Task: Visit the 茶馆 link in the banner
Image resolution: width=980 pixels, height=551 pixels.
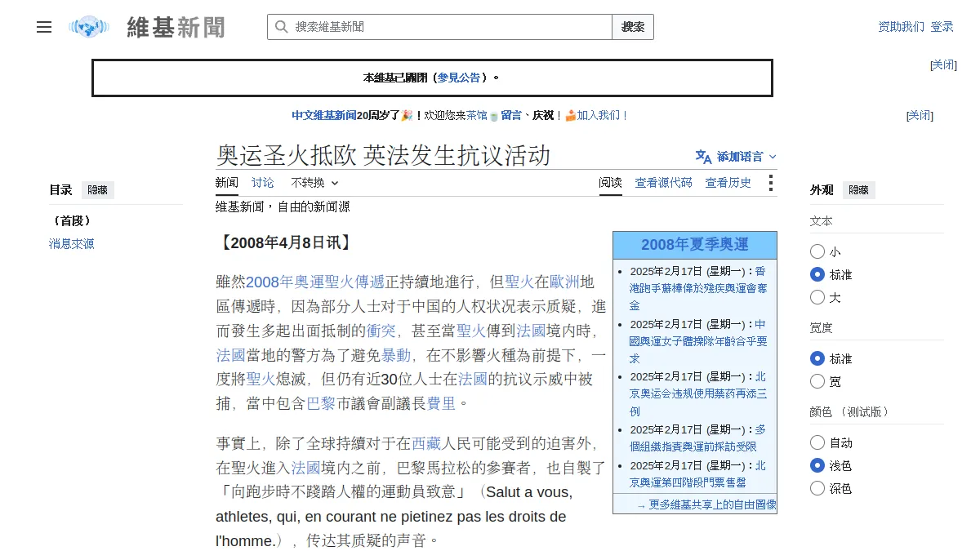Action: tap(477, 116)
